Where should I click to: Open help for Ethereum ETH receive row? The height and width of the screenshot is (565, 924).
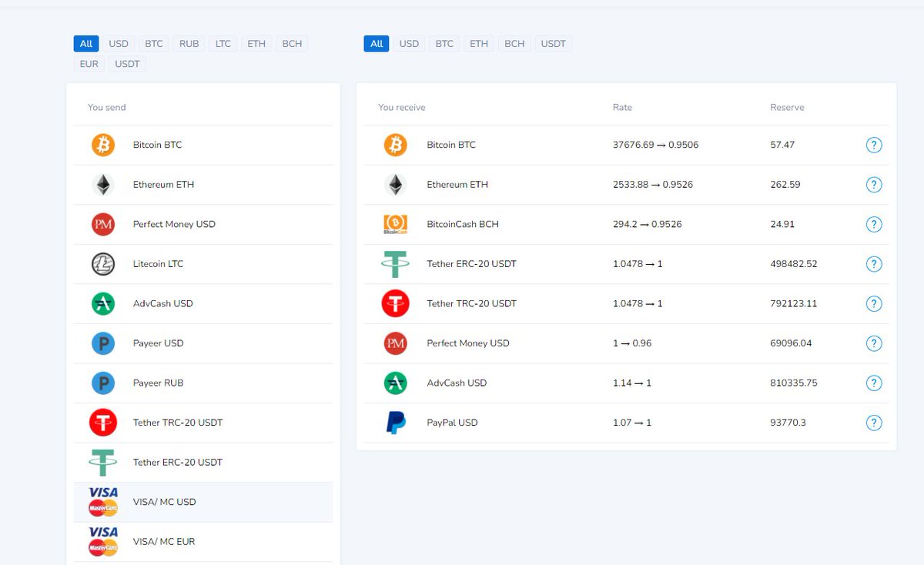874,185
